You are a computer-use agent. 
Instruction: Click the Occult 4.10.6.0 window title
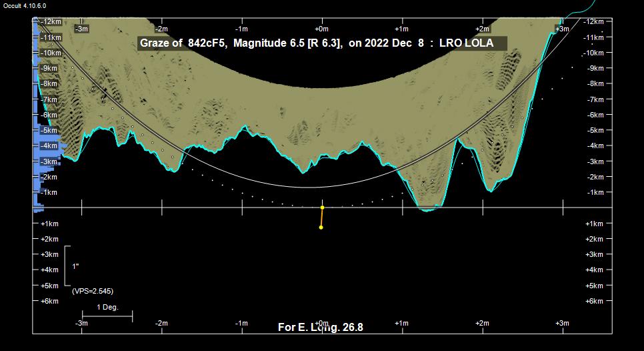25,5
